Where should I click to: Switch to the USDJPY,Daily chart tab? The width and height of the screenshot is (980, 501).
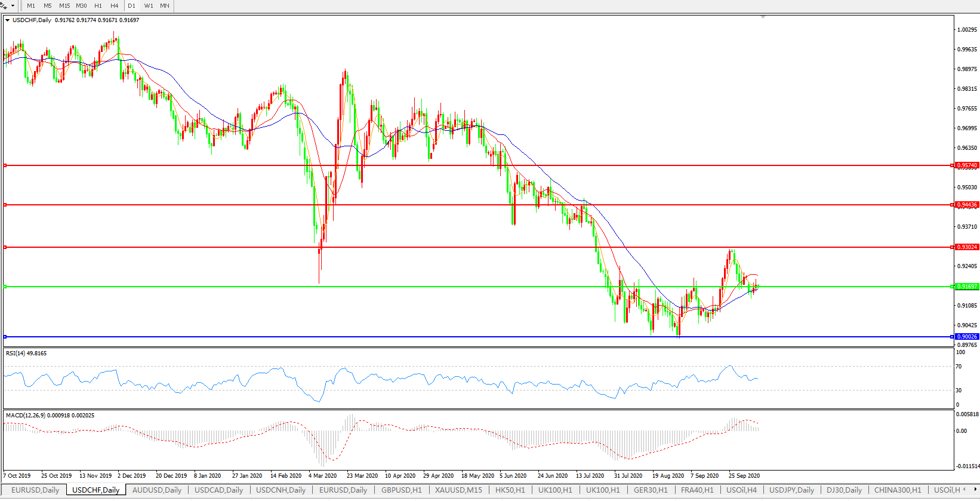click(791, 490)
